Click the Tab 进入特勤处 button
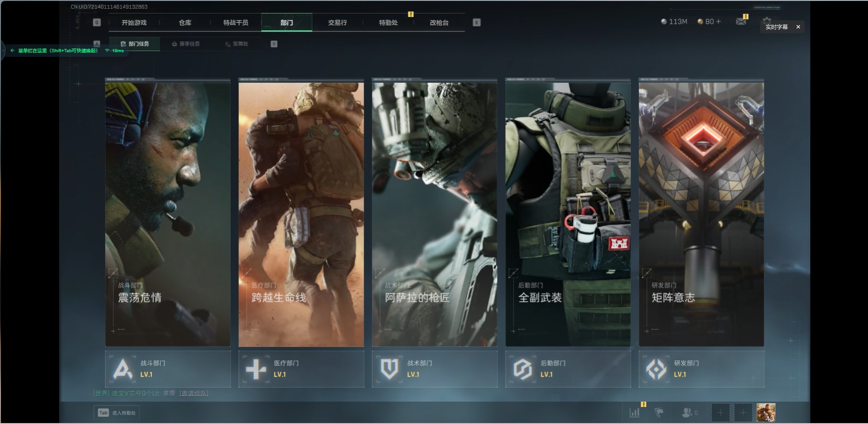The height and width of the screenshot is (424, 868). 117,413
